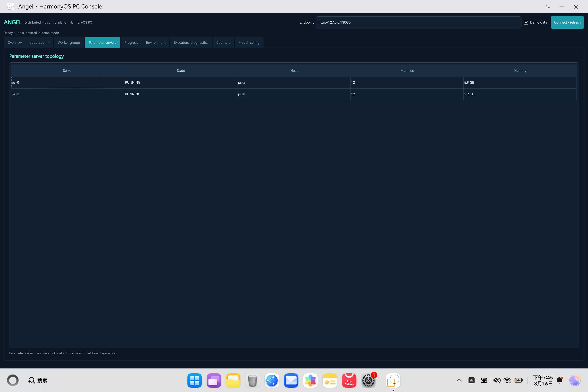The width and height of the screenshot is (588, 392).
Task: Switch to the Progress tab
Action: point(131,43)
